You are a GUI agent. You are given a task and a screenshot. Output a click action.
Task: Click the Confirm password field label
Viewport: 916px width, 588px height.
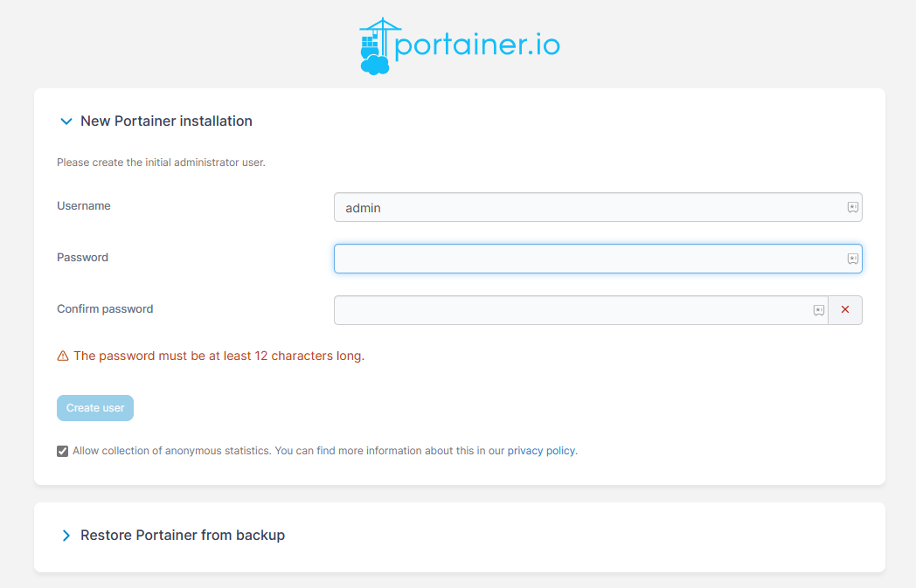pos(105,309)
